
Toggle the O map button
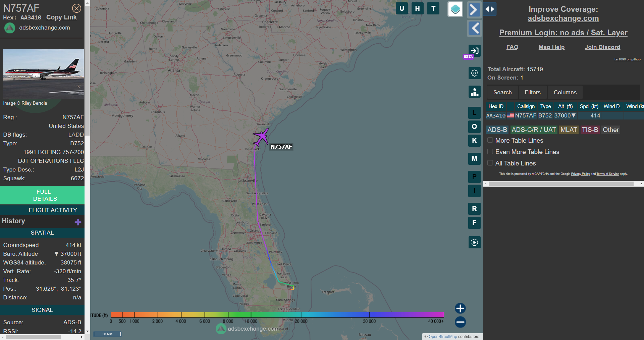(474, 127)
